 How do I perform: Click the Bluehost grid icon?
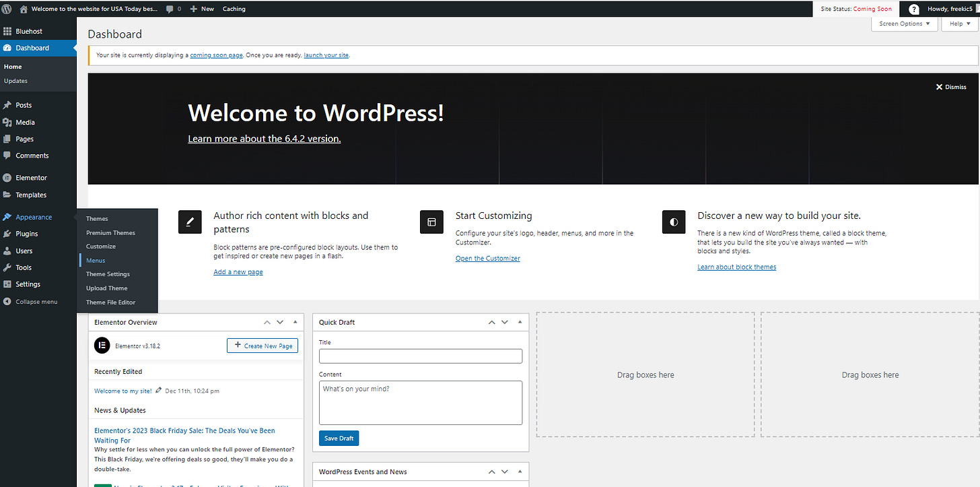tap(7, 31)
